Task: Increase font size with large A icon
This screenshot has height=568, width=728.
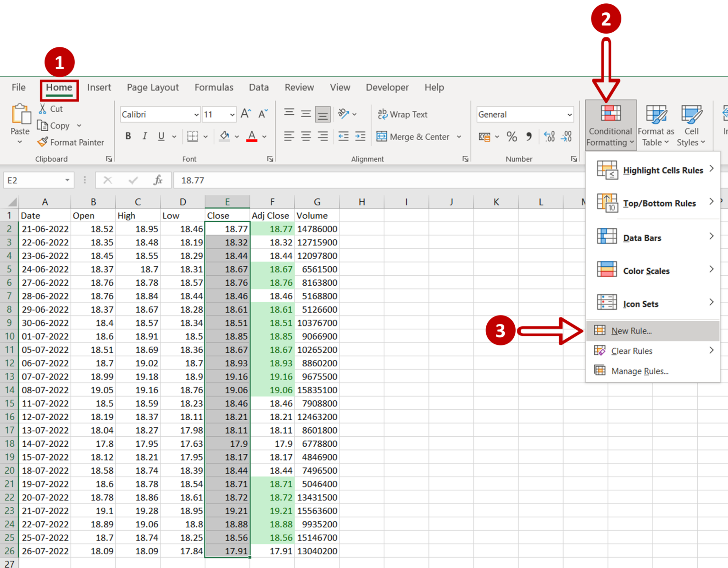Action: click(x=246, y=114)
